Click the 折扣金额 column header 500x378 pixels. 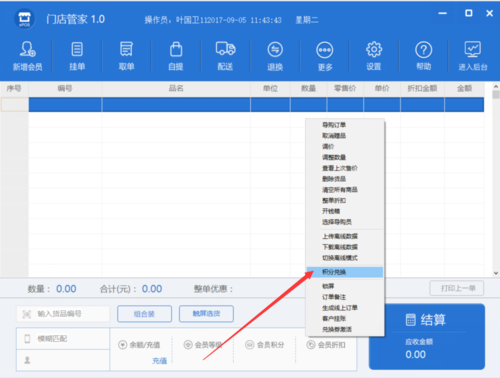(422, 88)
